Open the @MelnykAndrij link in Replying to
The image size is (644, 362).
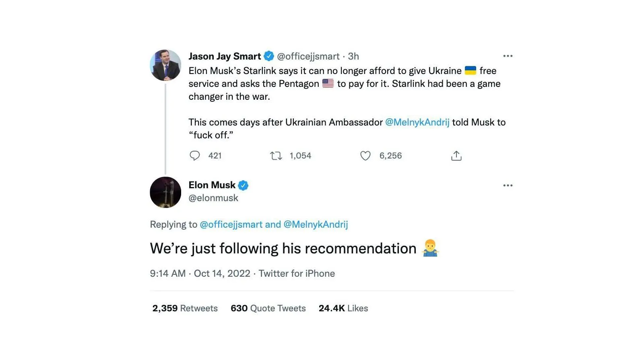tap(316, 224)
